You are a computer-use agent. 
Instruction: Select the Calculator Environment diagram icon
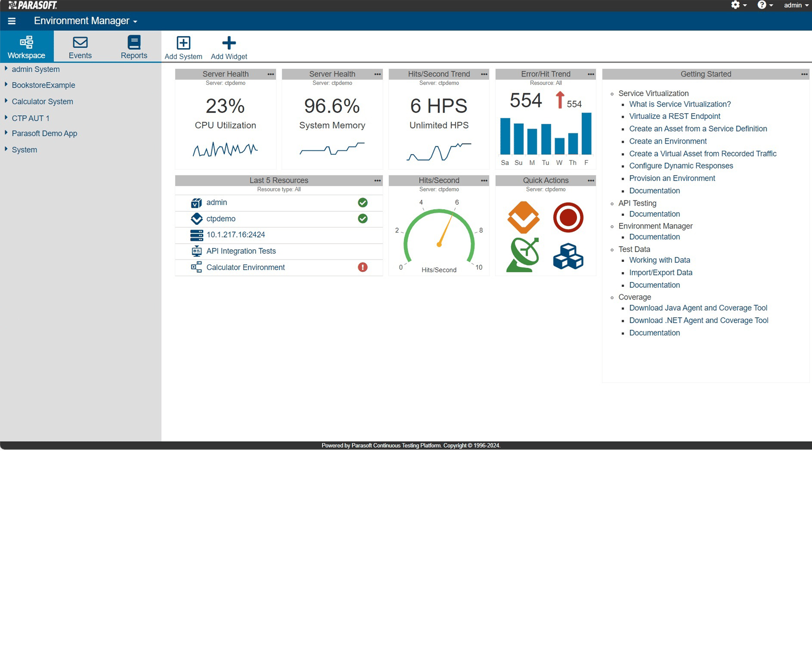(196, 267)
